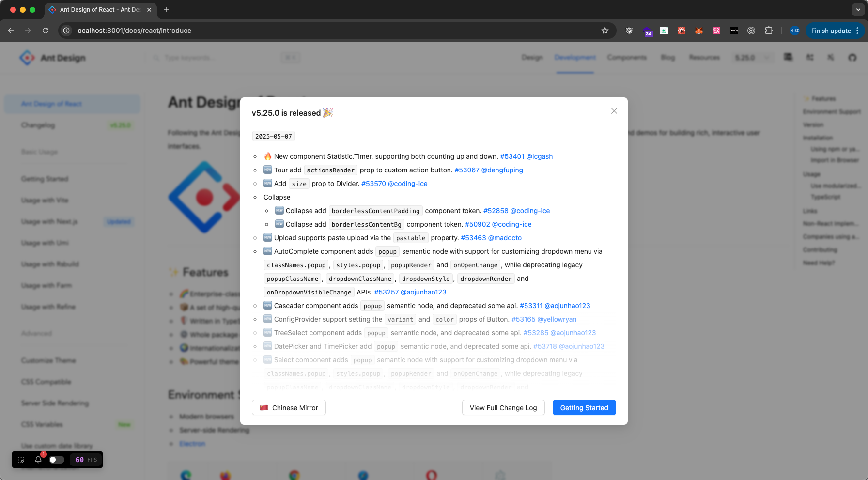
Task: Open the Blog nav menu item
Action: pyautogui.click(x=668, y=57)
